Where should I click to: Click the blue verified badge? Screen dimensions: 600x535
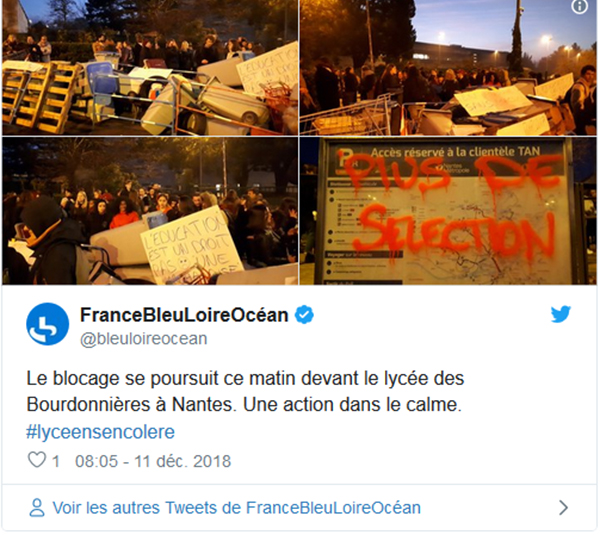(x=304, y=315)
